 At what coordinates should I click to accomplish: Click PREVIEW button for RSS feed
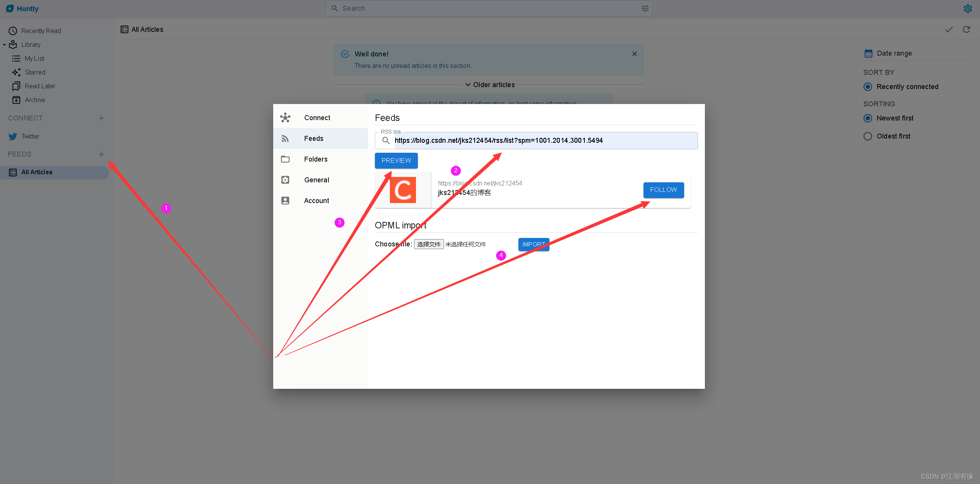(x=396, y=161)
